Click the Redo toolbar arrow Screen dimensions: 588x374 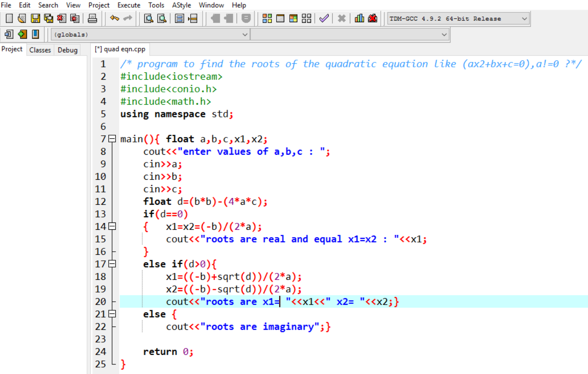coord(128,19)
